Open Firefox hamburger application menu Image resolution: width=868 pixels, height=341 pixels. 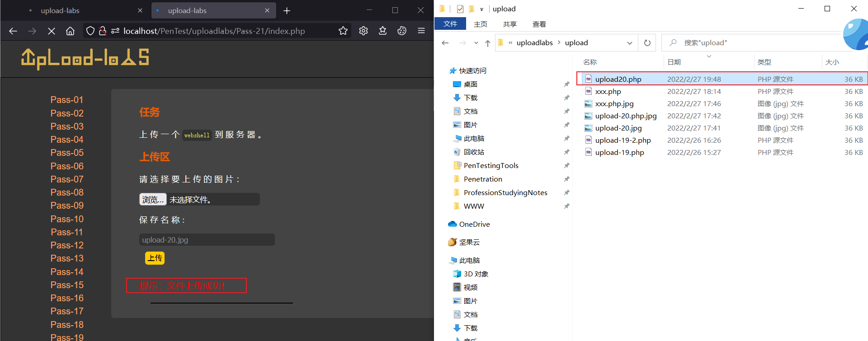(x=421, y=31)
